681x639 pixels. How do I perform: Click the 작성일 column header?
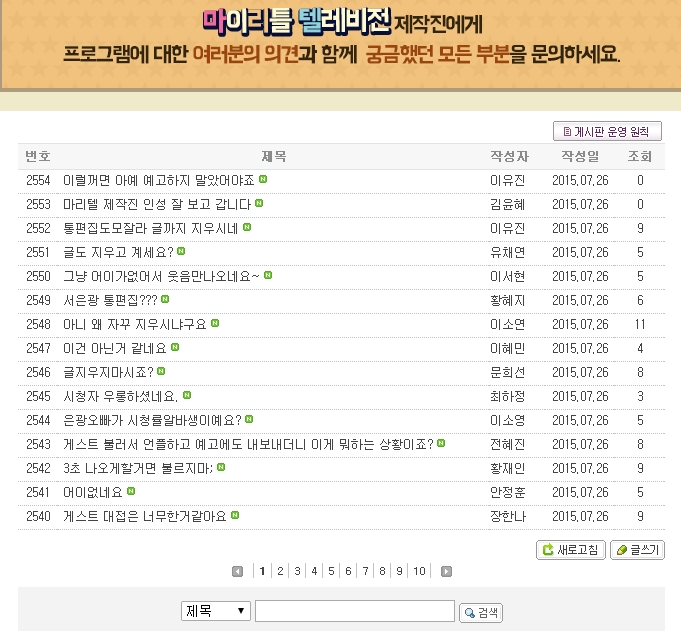tap(580, 156)
